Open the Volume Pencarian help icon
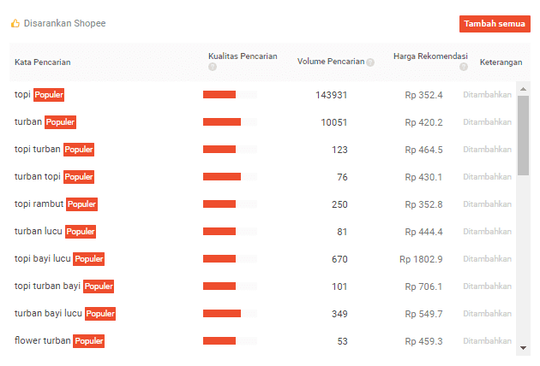 370,62
